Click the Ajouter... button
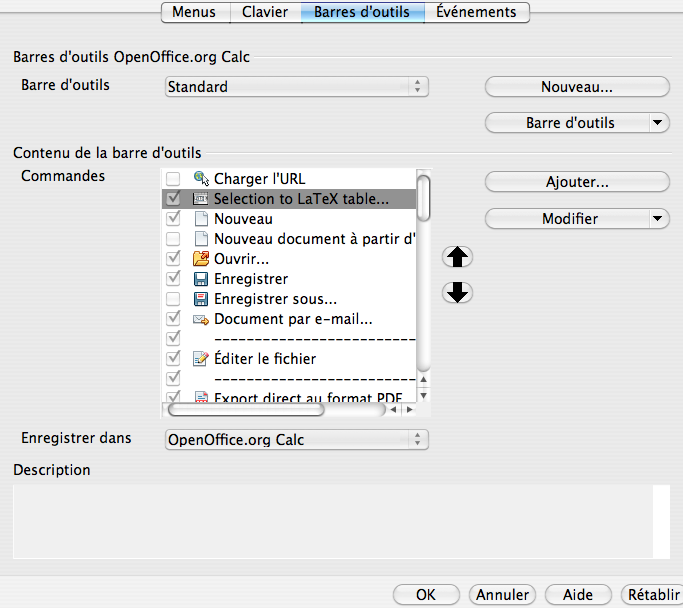683x608 pixels. (x=577, y=183)
